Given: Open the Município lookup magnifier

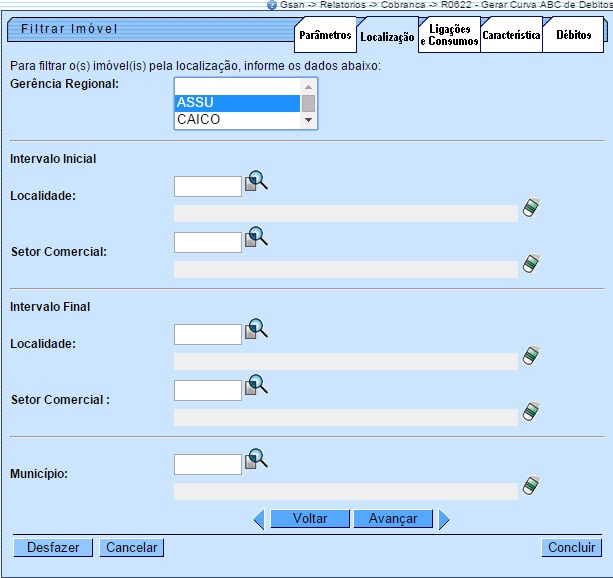Looking at the screenshot, I should click(257, 460).
